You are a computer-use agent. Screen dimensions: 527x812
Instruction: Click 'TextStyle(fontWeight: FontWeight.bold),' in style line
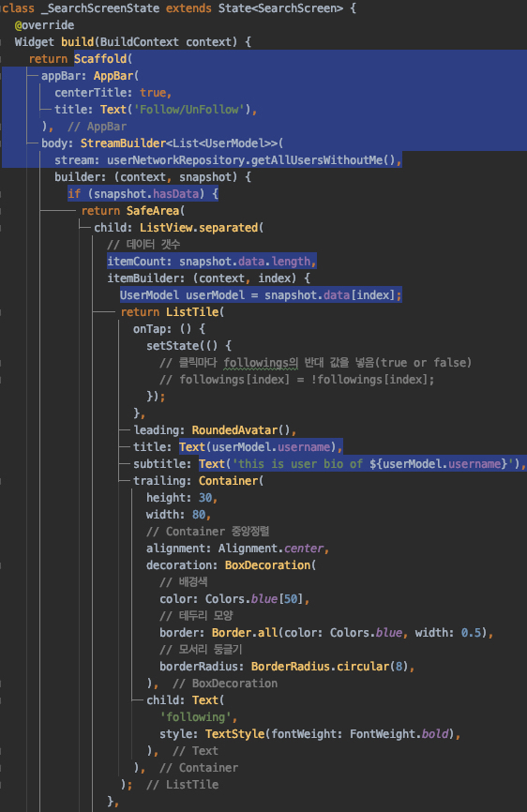click(333, 734)
